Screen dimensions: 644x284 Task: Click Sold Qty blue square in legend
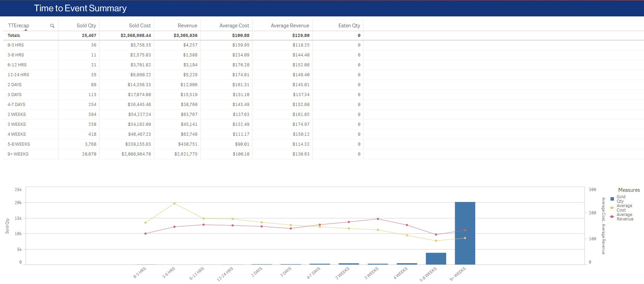[x=612, y=199]
